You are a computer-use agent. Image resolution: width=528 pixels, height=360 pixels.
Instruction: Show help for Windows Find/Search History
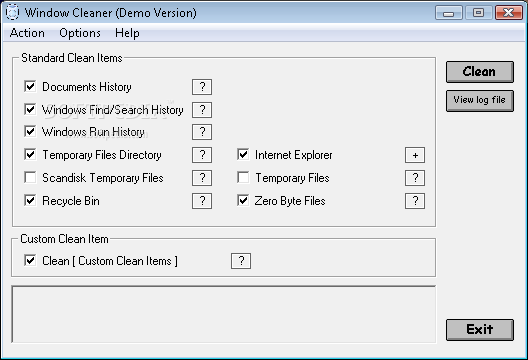pyautogui.click(x=202, y=110)
